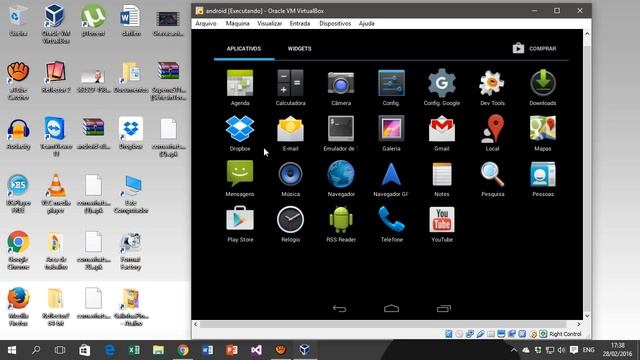640x360 pixels.
Task: Open the E-mail app
Action: point(290,133)
